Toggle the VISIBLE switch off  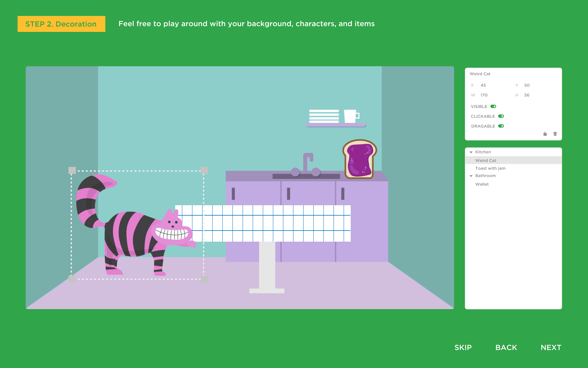coord(493,106)
